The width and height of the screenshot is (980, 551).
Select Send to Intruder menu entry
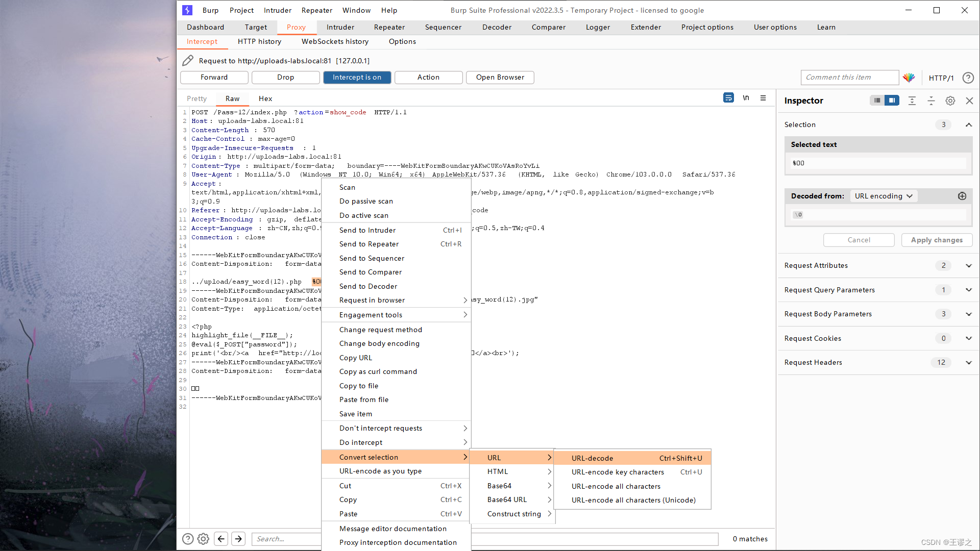tap(396, 230)
